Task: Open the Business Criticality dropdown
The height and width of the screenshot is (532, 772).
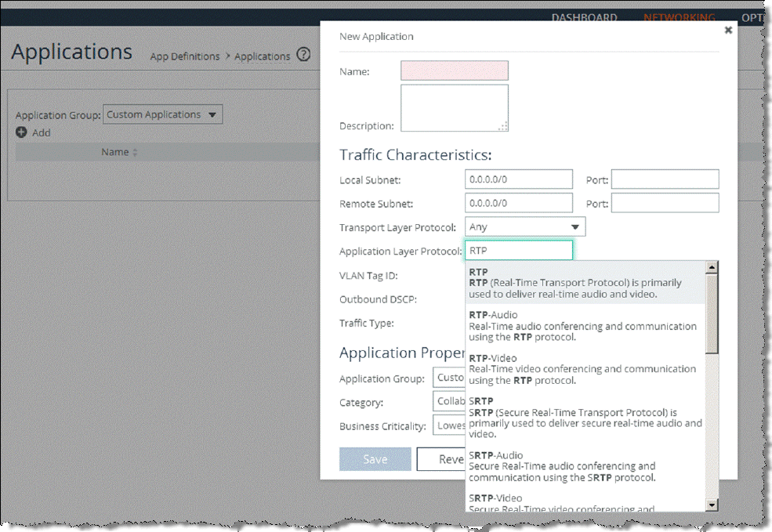Action: click(449, 425)
